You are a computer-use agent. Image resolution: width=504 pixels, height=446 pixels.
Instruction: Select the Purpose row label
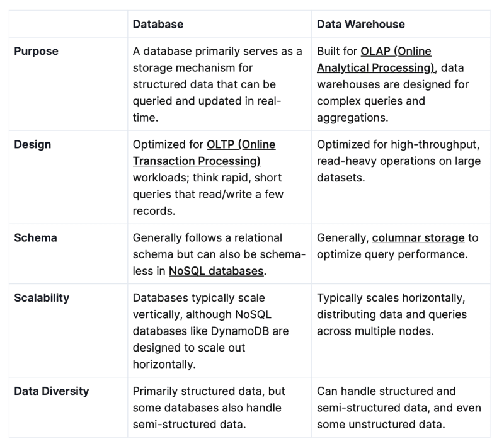point(36,52)
